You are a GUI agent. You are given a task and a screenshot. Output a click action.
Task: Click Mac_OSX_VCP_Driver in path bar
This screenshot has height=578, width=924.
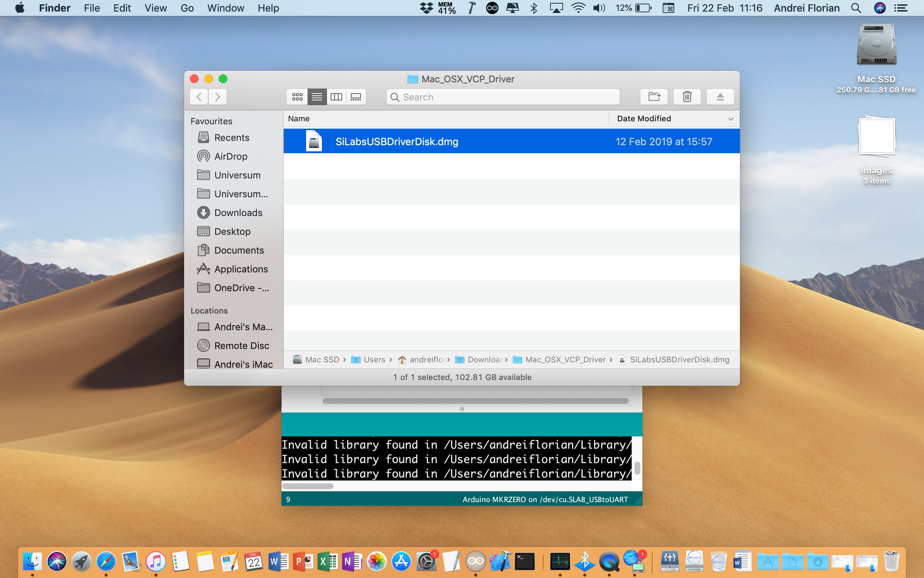(x=559, y=359)
